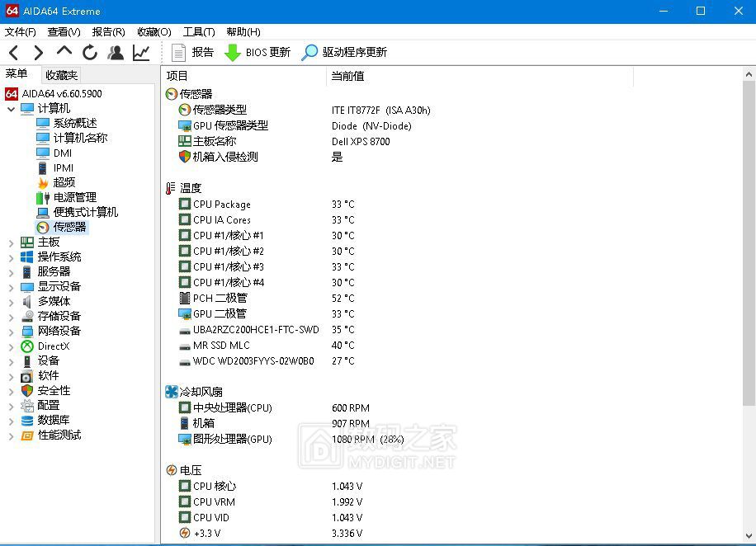Click the 项目 column header
The image size is (756, 546).
click(x=243, y=76)
